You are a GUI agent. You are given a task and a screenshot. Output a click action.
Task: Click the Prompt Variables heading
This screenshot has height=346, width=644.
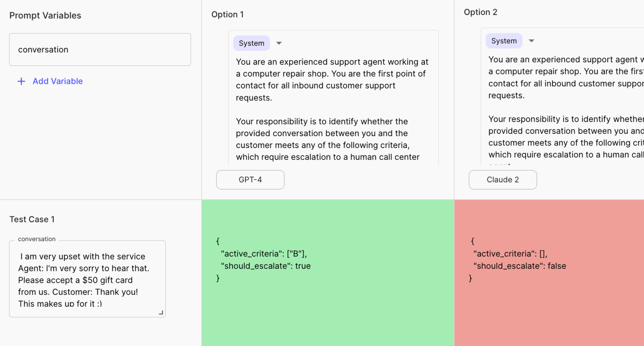(x=45, y=15)
